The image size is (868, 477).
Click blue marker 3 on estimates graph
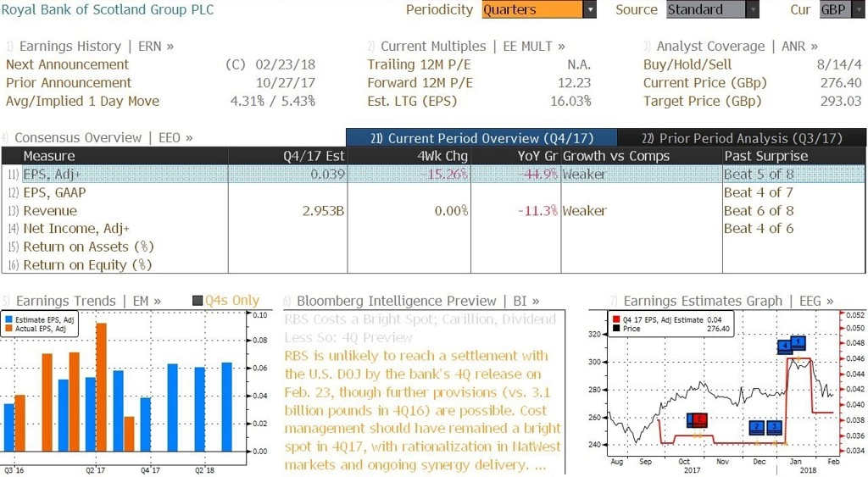pos(774,427)
